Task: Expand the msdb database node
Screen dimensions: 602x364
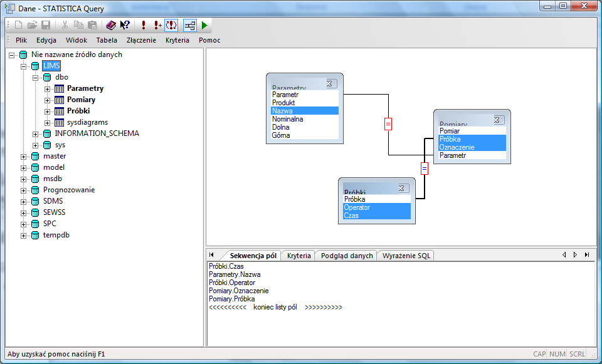Action: [23, 179]
